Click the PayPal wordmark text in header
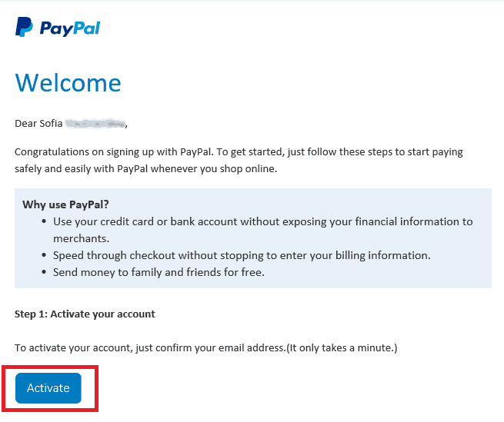The image size is (504, 422). (x=70, y=28)
